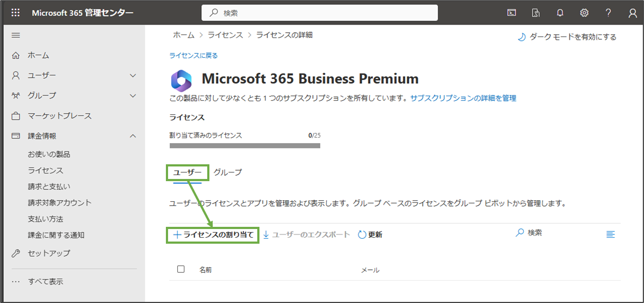This screenshot has width=644, height=303.
Task: Open セットアップ in the sidebar
Action: pos(49,253)
